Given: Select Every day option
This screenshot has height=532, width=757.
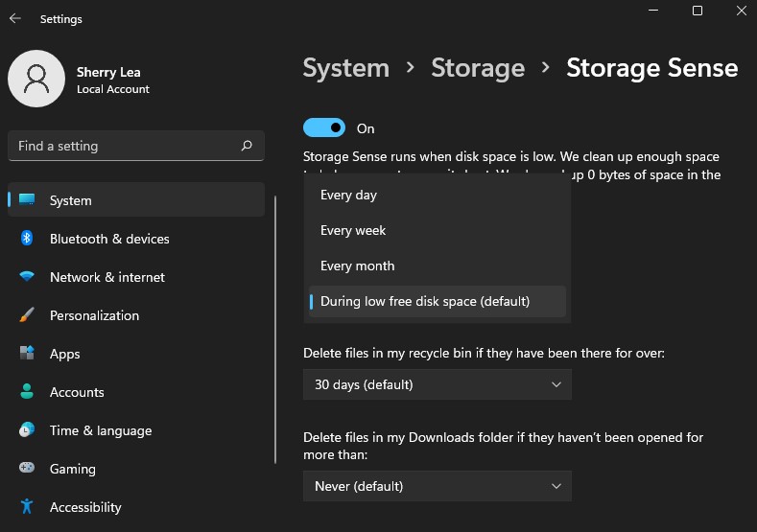Looking at the screenshot, I should point(438,195).
